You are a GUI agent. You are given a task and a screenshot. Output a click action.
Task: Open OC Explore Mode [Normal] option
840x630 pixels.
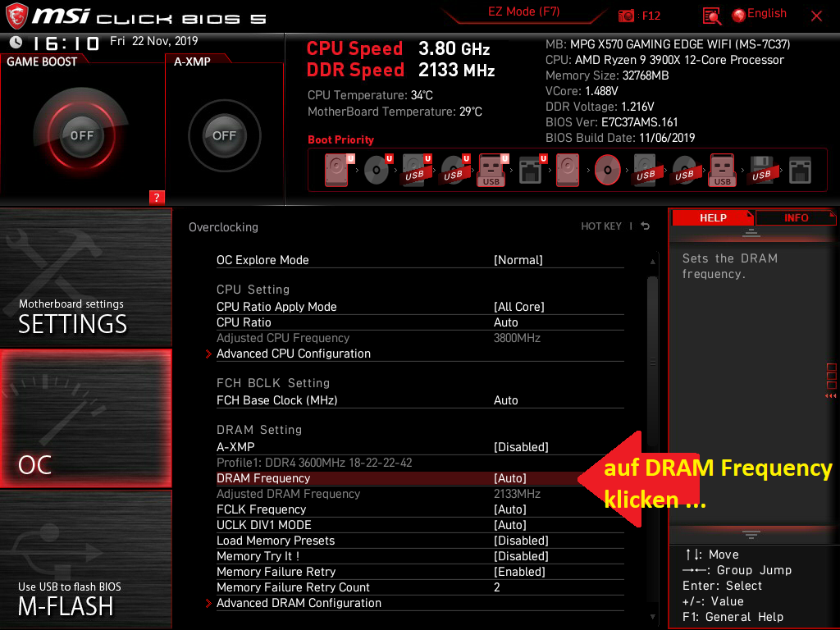pyautogui.click(x=518, y=260)
